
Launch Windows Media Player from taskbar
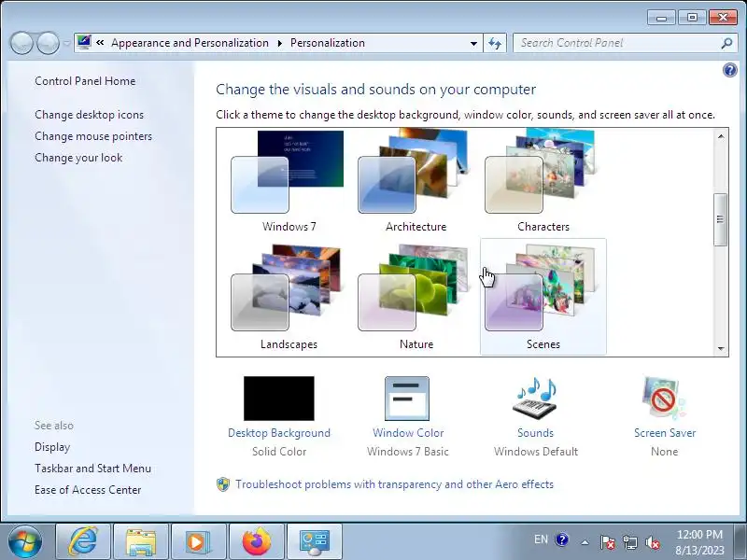click(x=199, y=541)
